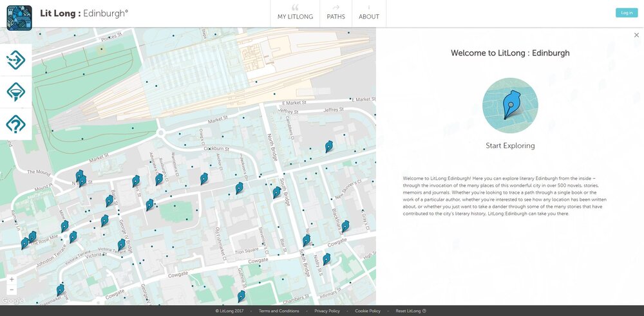The image size is (644, 316).
Task: Click the LitLong 2017 copyright link
Action: 229,311
